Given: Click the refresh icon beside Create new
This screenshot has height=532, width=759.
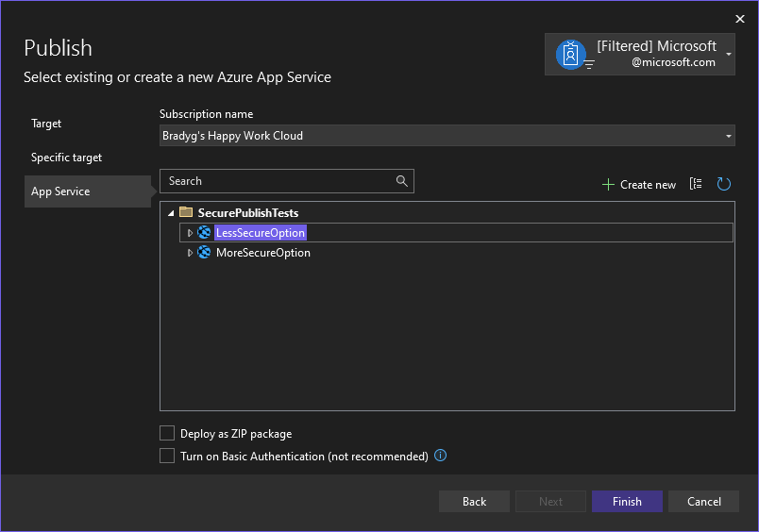Looking at the screenshot, I should pos(724,184).
